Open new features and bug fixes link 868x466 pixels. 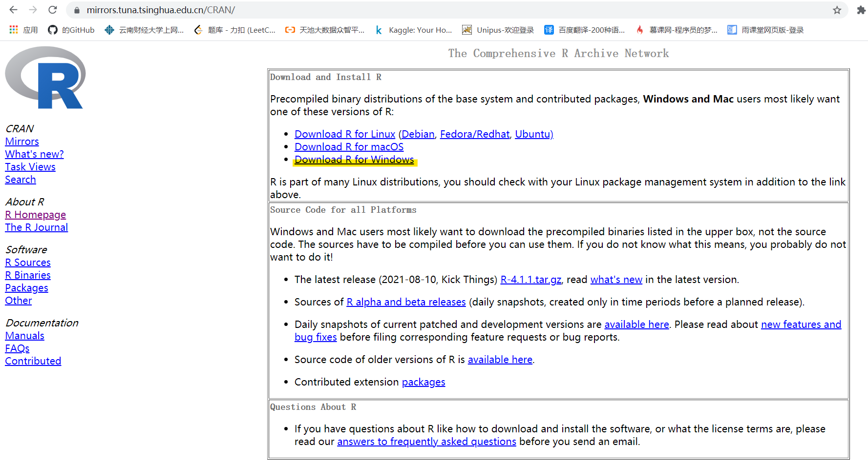pos(801,324)
